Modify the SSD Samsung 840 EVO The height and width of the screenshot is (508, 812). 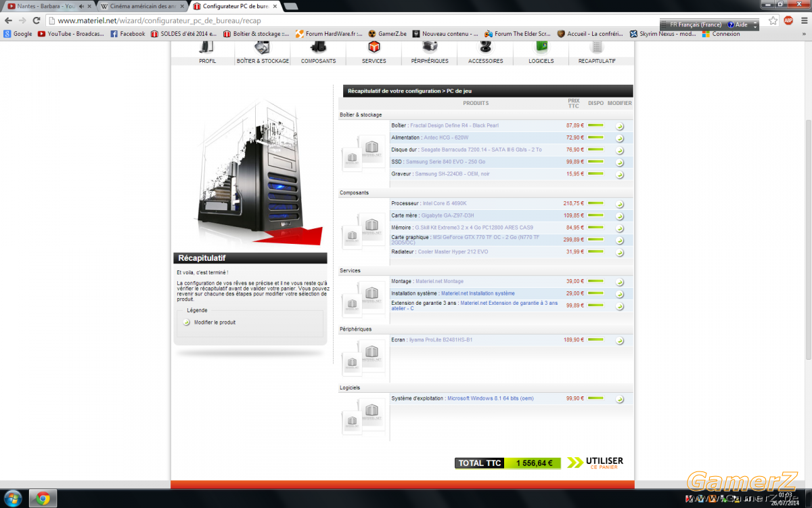click(619, 163)
